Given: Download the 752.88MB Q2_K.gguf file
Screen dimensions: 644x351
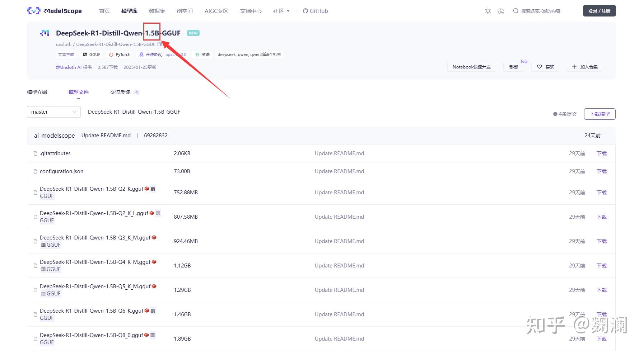Looking at the screenshot, I should [x=602, y=193].
